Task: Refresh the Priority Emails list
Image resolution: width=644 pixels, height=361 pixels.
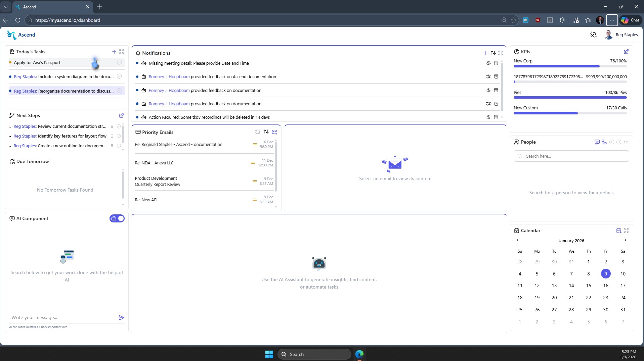Action: 258,132
